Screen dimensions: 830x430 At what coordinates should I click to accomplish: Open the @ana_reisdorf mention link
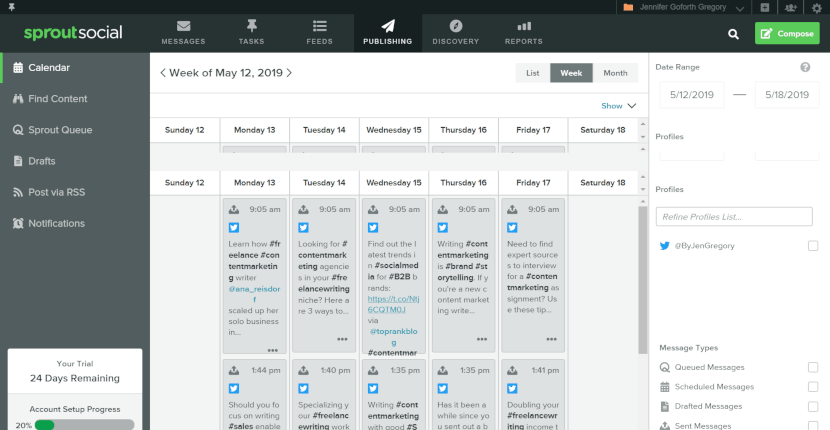coord(254,294)
